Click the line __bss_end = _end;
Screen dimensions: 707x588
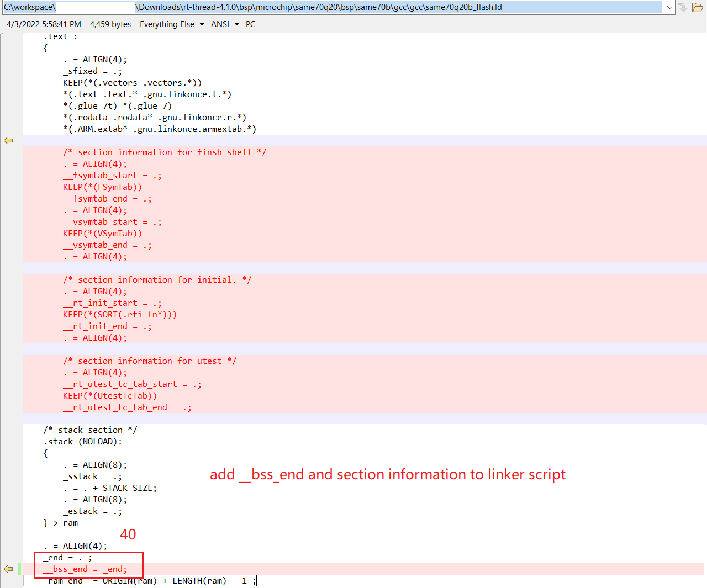click(x=85, y=569)
